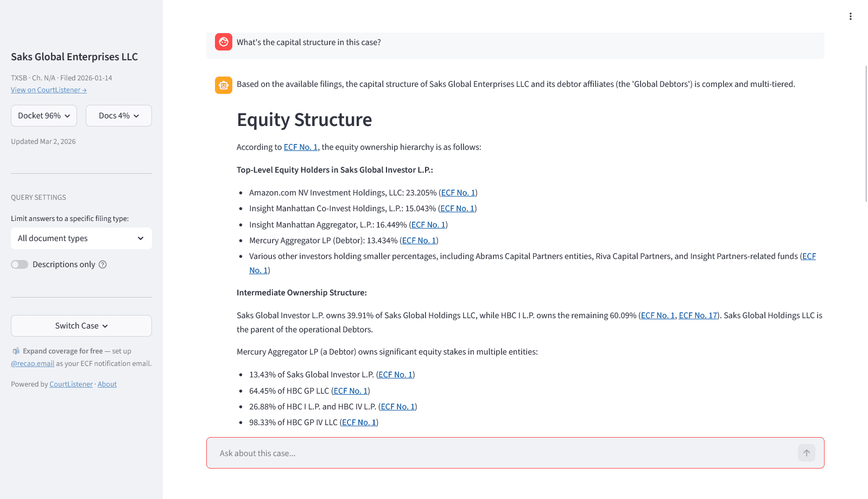The width and height of the screenshot is (868, 499).
Task: Open ECF No. 17 citation link
Action: pyautogui.click(x=698, y=315)
